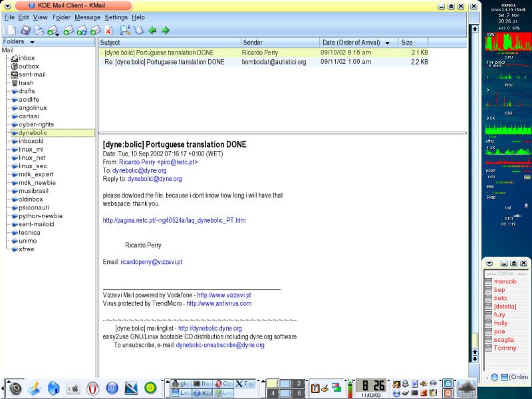Viewport: 532px width, 399px height.
Task: Open the Message menu
Action: (88, 17)
